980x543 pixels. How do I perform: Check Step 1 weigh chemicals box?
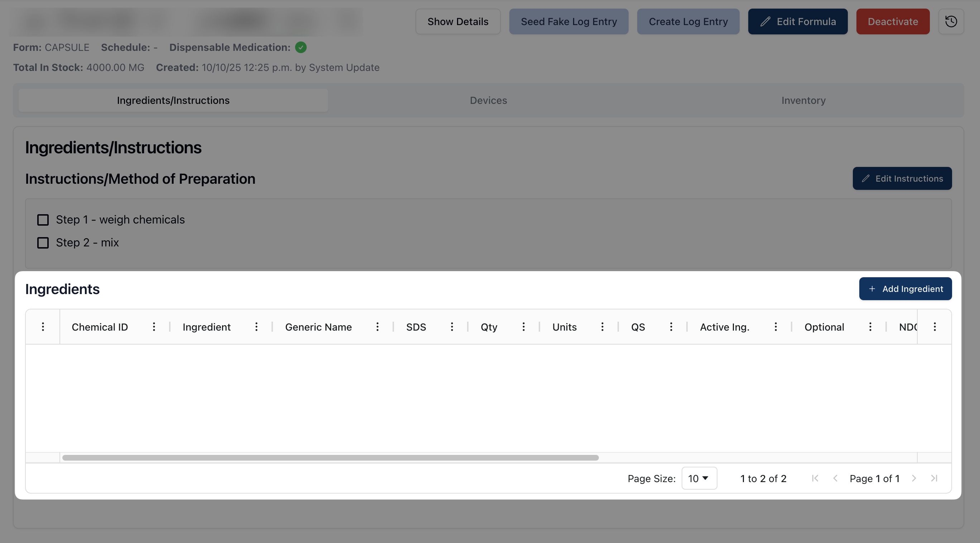43,220
